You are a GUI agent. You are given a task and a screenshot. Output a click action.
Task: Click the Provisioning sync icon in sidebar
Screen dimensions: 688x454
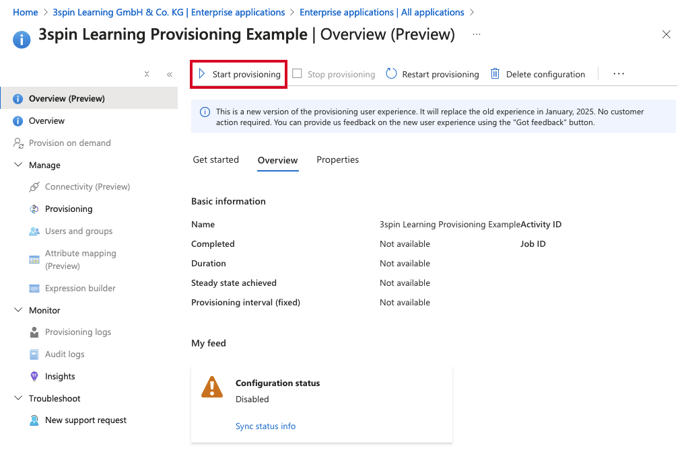34,209
